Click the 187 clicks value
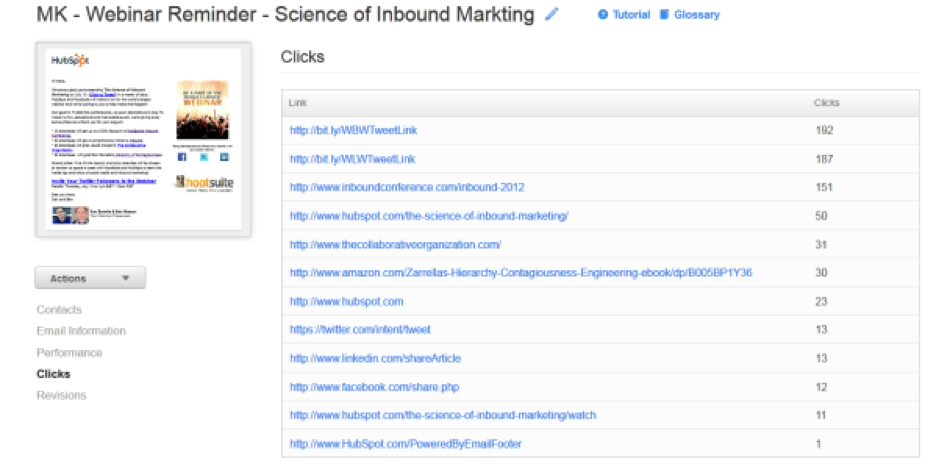Viewport: 938px width, 471px height. [824, 159]
